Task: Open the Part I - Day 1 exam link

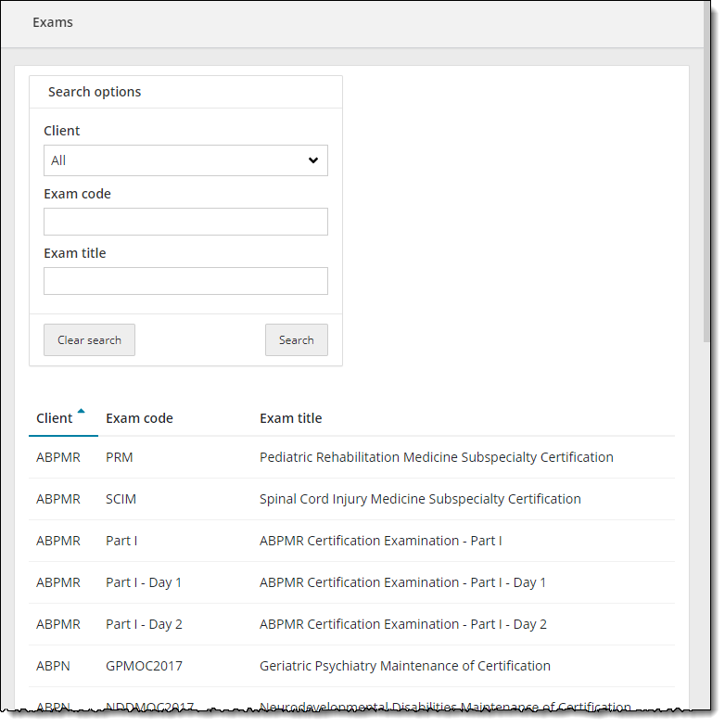Action: pos(144,582)
